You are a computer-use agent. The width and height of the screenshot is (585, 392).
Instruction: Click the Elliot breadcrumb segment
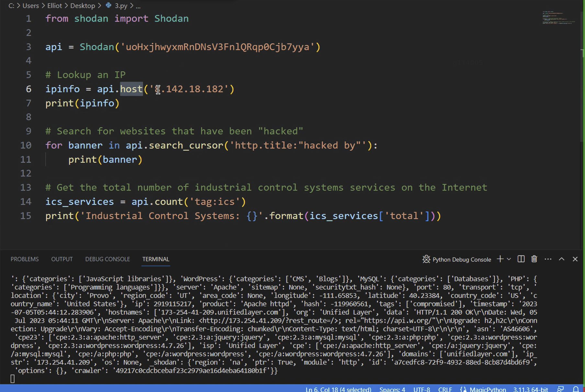tap(54, 5)
